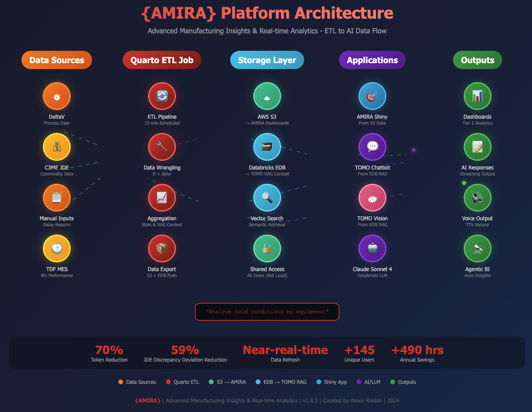Viewport: 532px width, 412px height.
Task: Toggle the Shiny App legend marker
Action: 319,382
